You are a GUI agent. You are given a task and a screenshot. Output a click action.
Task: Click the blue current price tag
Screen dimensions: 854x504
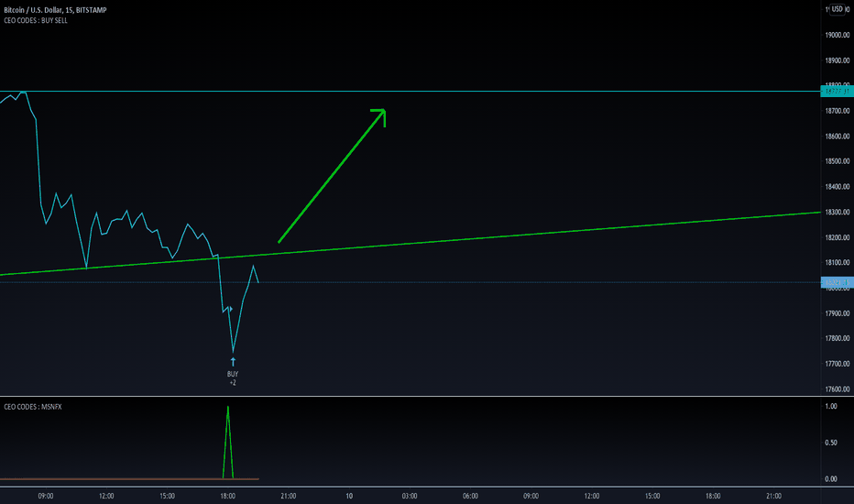(x=837, y=282)
